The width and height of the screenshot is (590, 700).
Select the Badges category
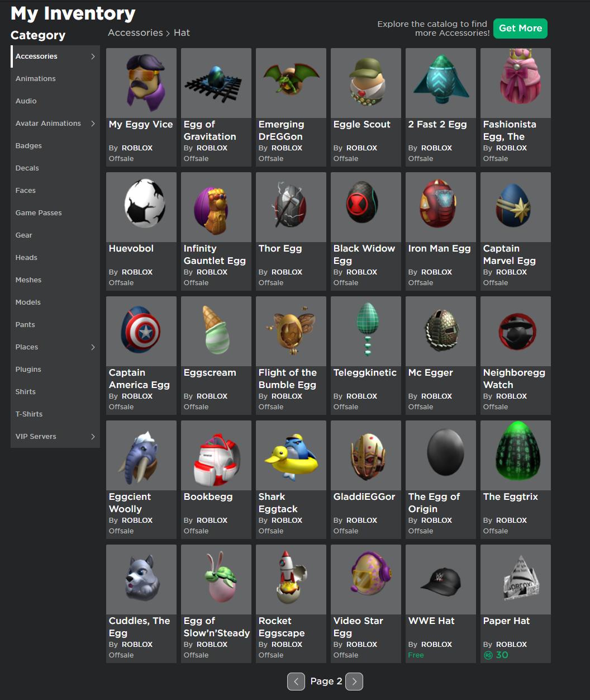tap(55, 146)
